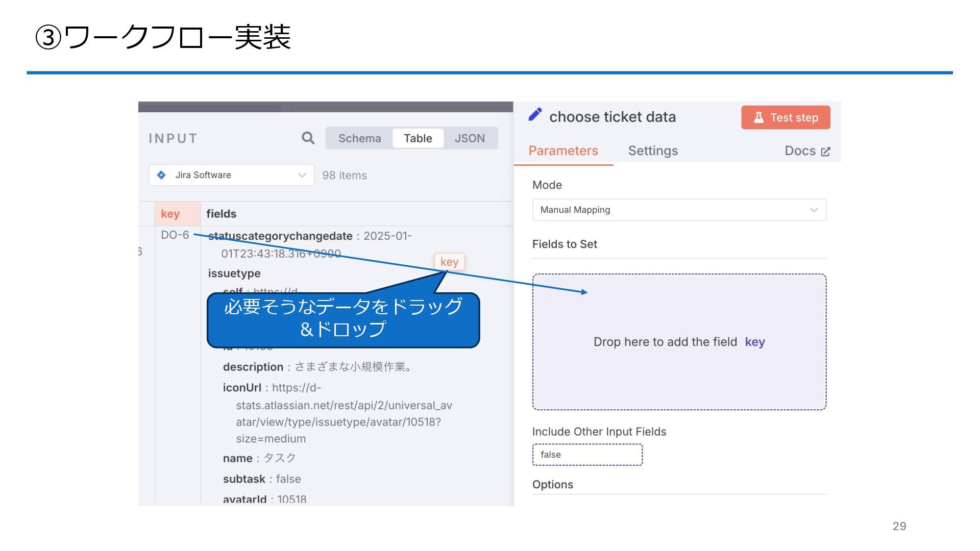Click the drop zone for adding fields
Screen dimensions: 980x551
coord(679,342)
